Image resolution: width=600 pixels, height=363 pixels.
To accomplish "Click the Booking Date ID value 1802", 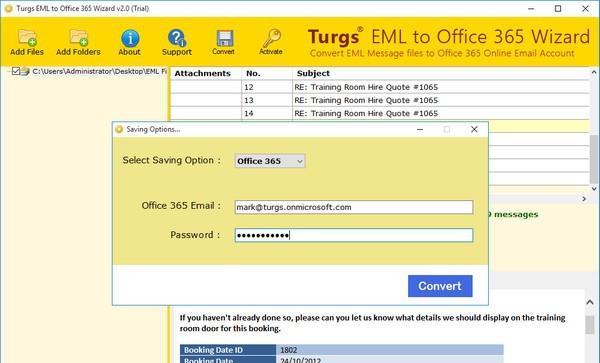I will [x=289, y=350].
